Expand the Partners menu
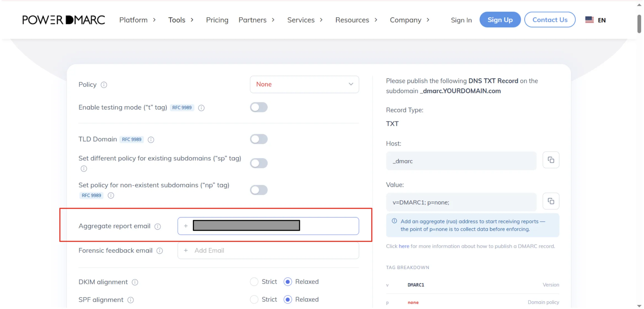Viewport: 644px width, 309px height. (257, 20)
